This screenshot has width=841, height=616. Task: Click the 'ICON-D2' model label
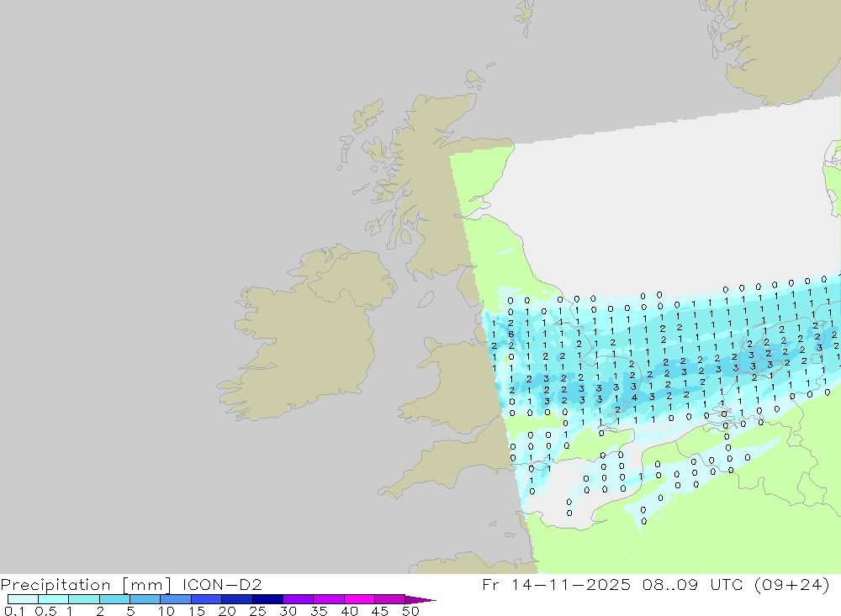(x=222, y=584)
